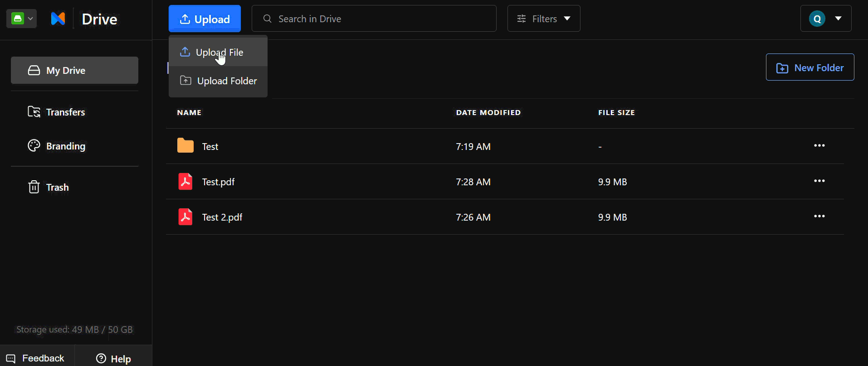Select the Test folder name
The width and height of the screenshot is (868, 366).
pos(210,146)
